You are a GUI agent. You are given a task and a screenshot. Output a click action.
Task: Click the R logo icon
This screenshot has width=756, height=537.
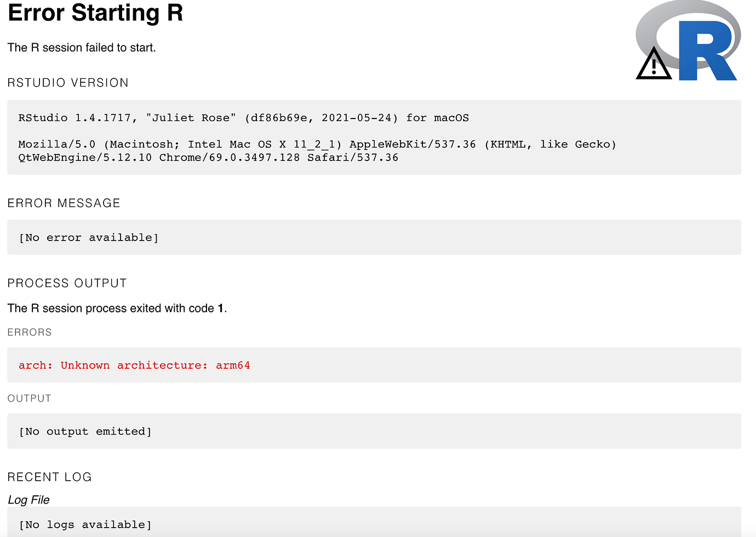click(x=689, y=41)
